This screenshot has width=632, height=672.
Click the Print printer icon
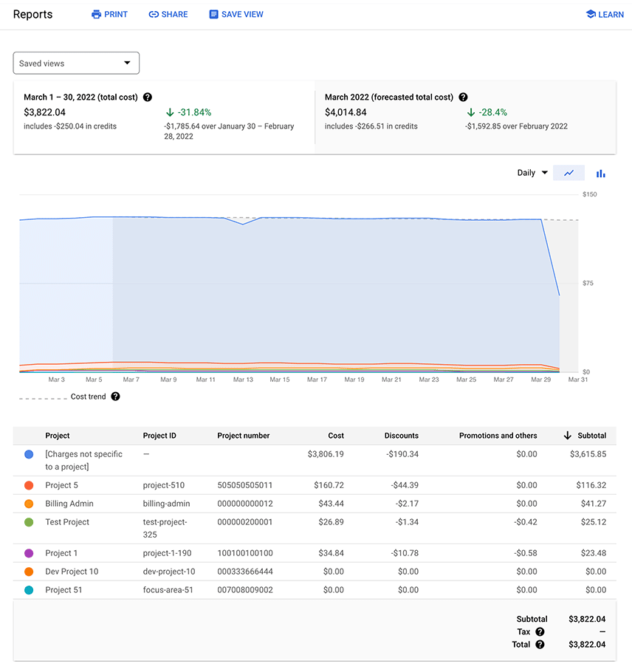click(x=97, y=15)
